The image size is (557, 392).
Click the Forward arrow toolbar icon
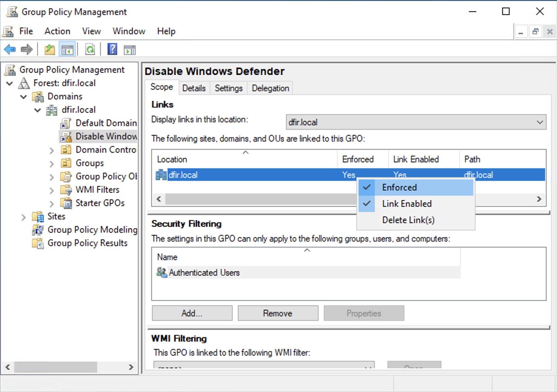tap(27, 49)
